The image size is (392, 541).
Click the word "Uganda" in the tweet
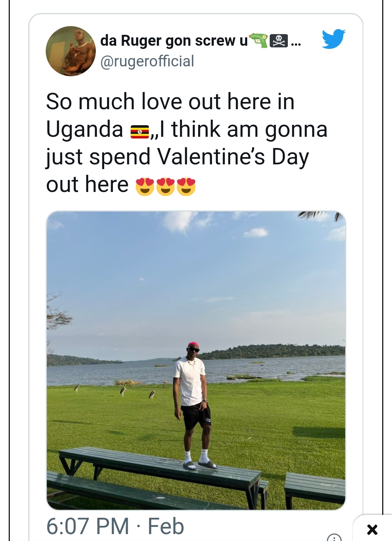tap(85, 130)
